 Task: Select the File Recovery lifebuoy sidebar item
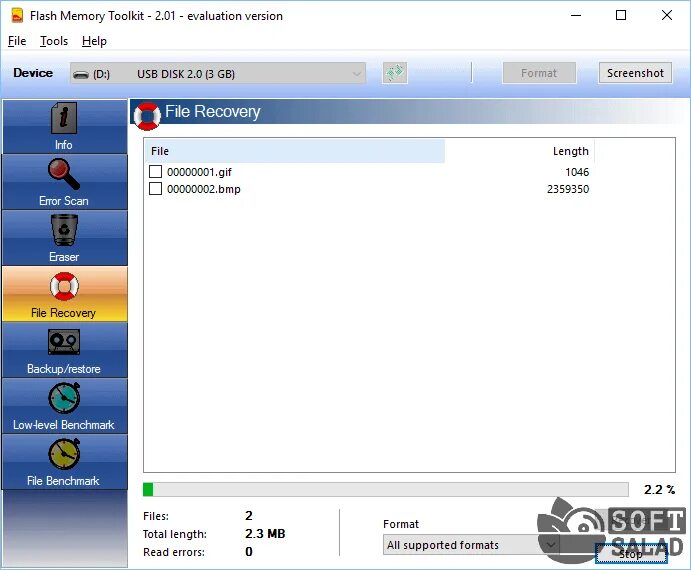(x=64, y=294)
